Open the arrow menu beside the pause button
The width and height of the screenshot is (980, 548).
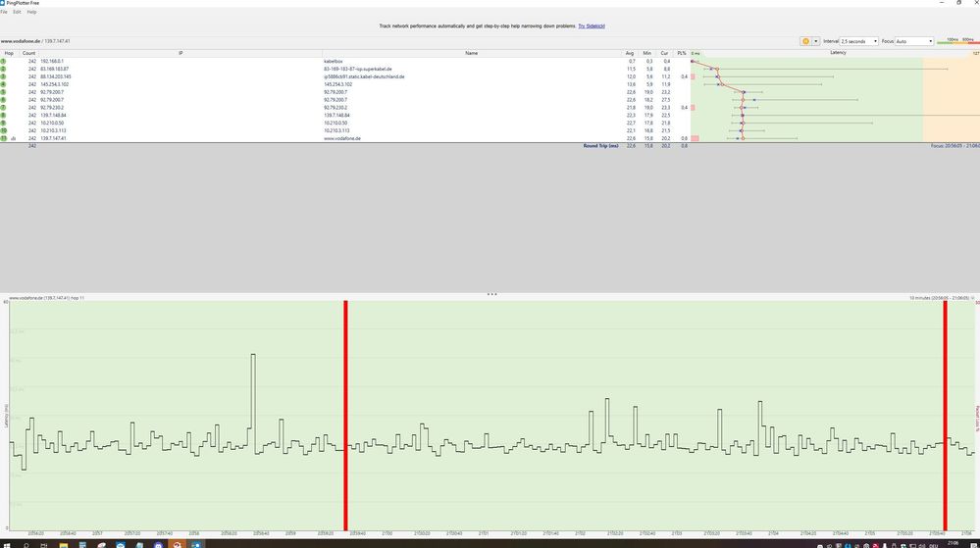click(x=815, y=41)
